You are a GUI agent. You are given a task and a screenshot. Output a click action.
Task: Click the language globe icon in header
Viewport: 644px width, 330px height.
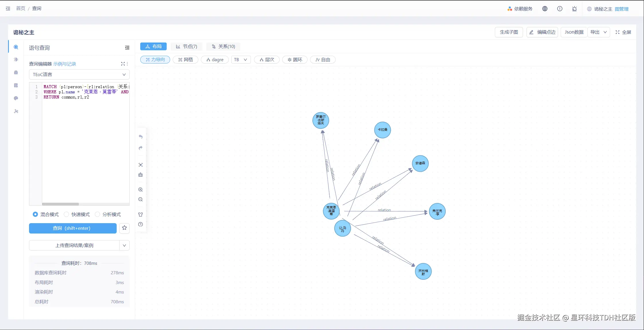click(x=545, y=9)
